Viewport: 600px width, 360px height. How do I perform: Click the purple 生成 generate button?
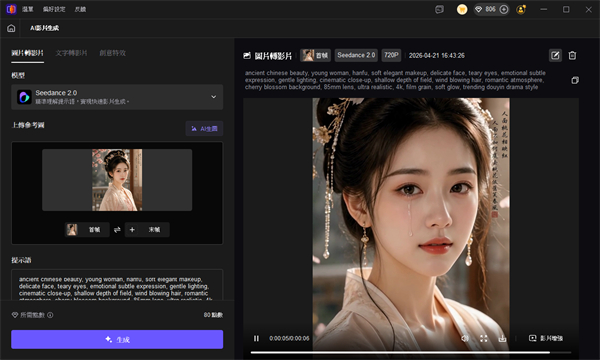point(117,339)
